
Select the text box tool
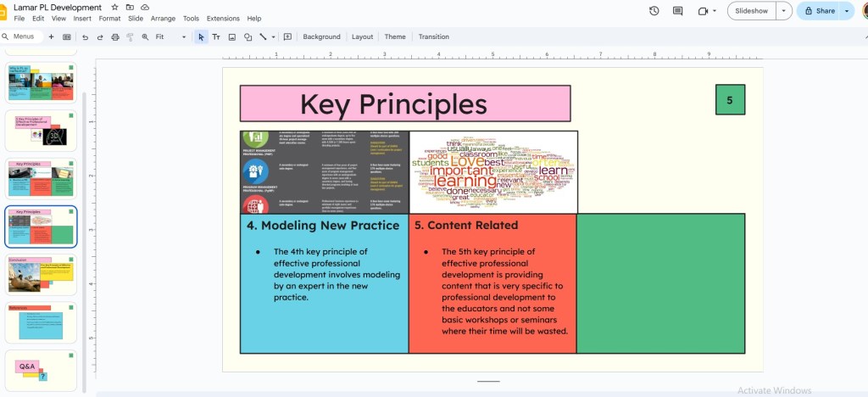(216, 36)
